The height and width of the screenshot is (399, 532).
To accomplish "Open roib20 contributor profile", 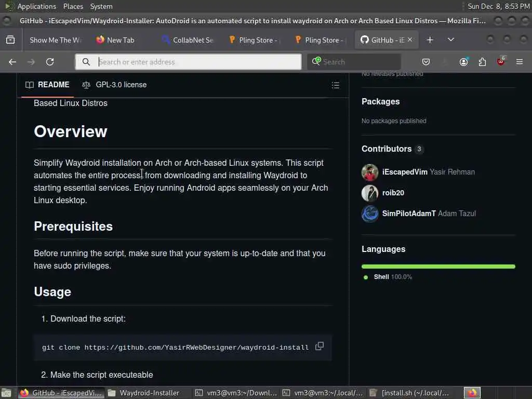I will click(393, 193).
